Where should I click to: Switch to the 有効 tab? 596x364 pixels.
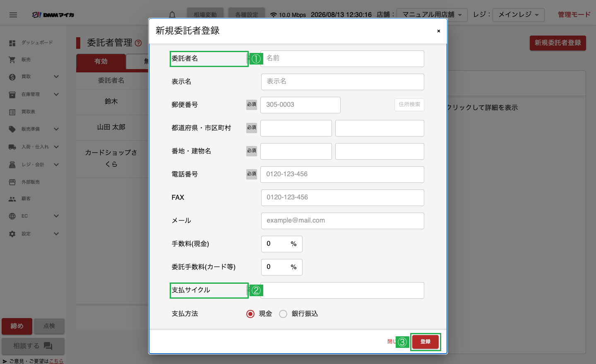[101, 61]
